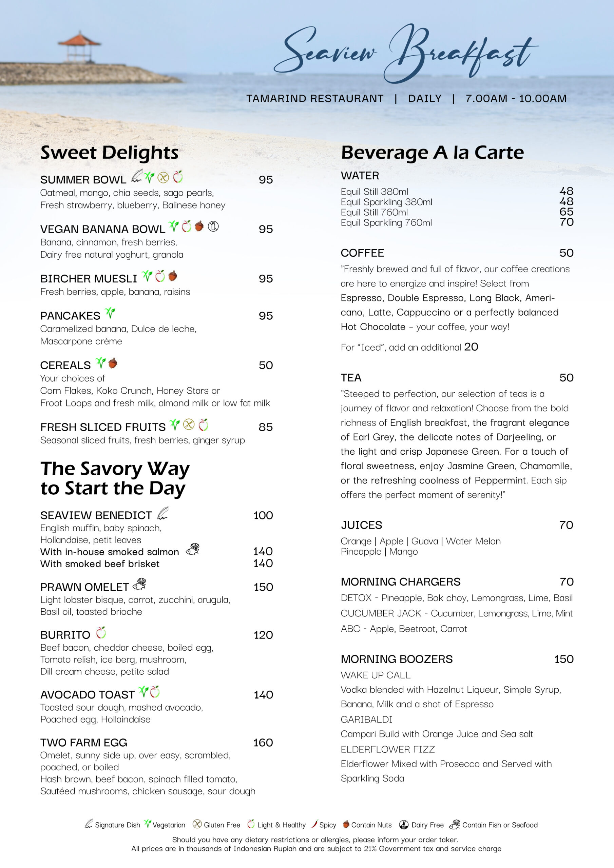The width and height of the screenshot is (614, 868).
Task: Click the vegetarian leaf icon beside Pancakes
Action: 110,313
